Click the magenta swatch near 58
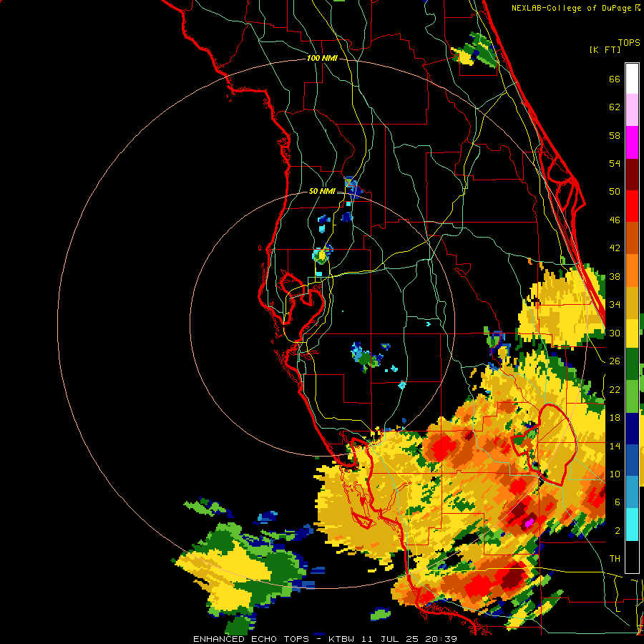644x644 pixels. click(x=632, y=142)
